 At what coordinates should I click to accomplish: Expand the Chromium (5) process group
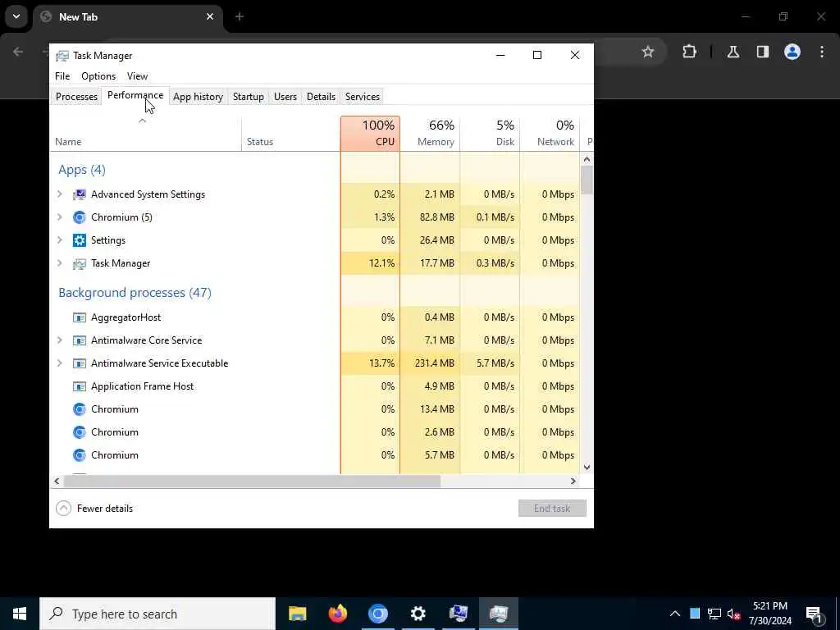coord(60,217)
